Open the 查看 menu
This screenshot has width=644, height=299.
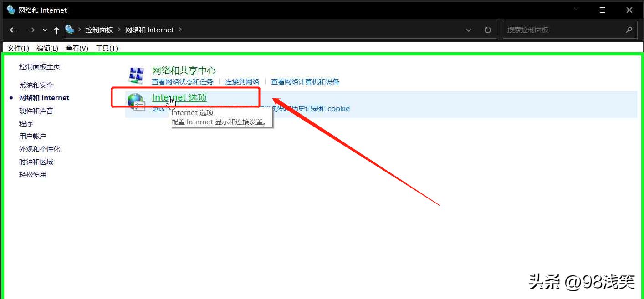(77, 48)
